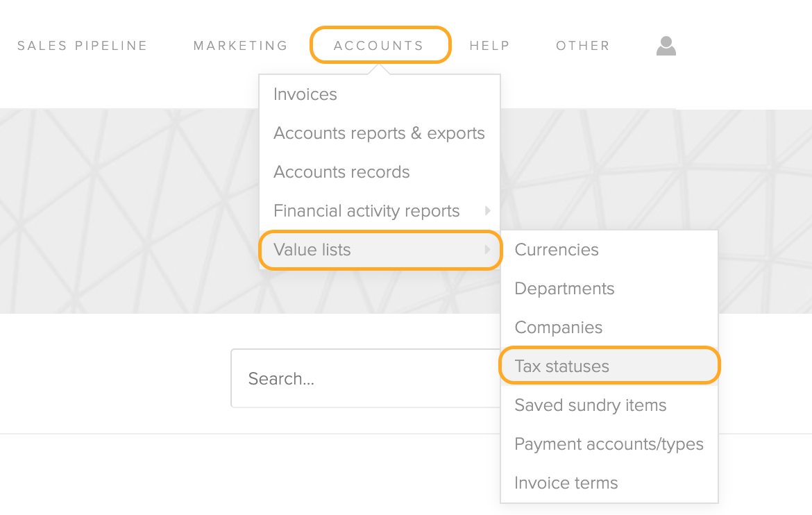Focus the Search input field
Screen dimensions: 812x515
[366, 378]
